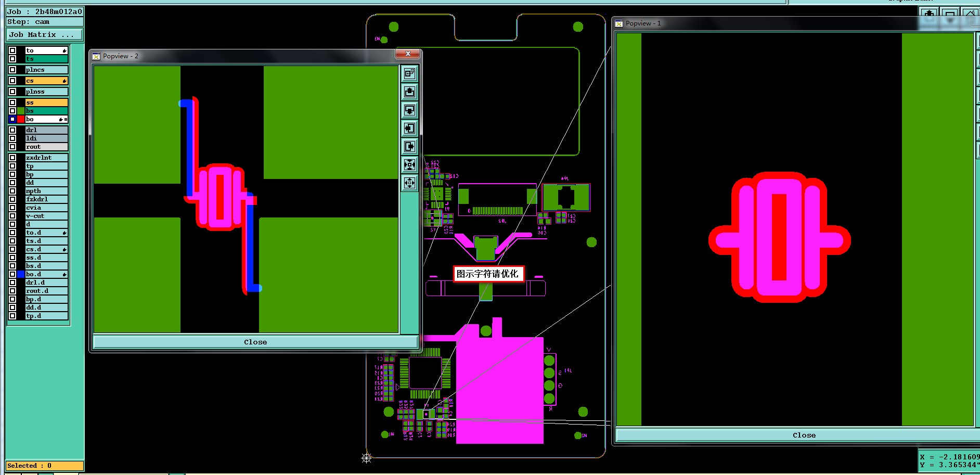Click the blue color swatch of layer 'bo.d'
The image size is (980, 475).
21,274
